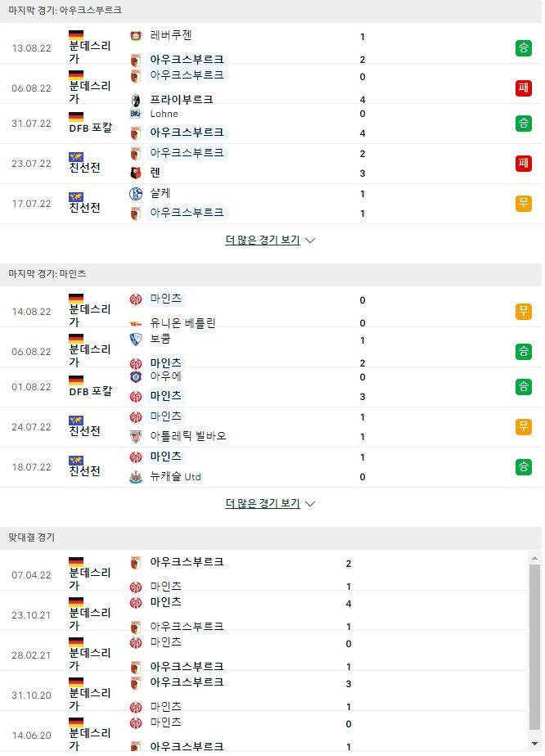Click the orange 무 badge for 17.07.22
This screenshot has width=545, height=756.
tap(523, 204)
